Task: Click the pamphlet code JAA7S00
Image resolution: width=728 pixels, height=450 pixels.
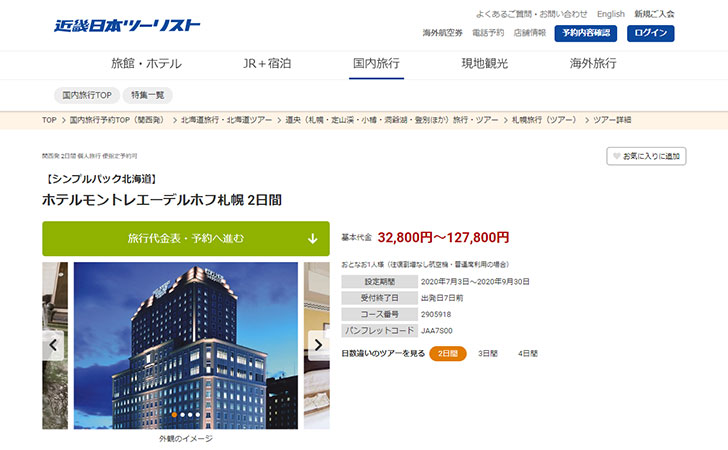Action: point(436,331)
